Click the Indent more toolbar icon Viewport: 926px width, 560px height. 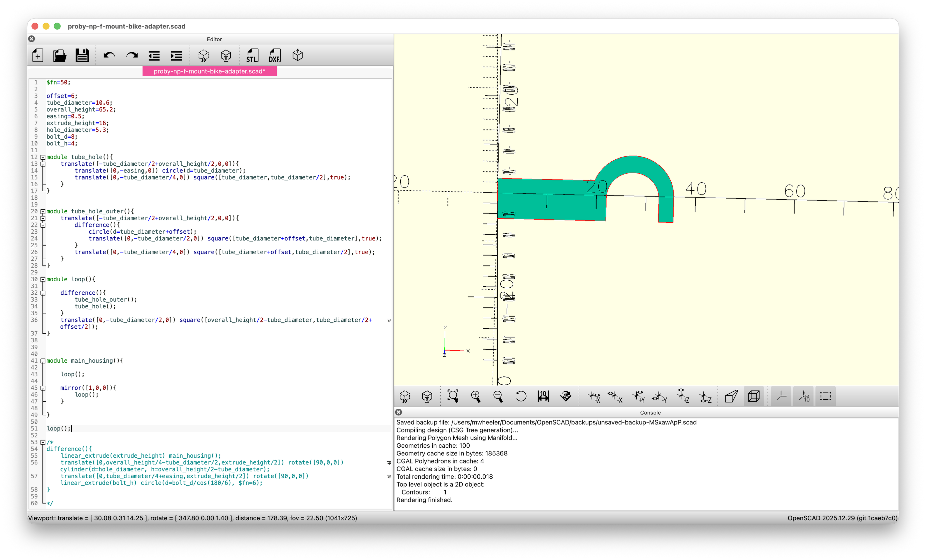click(x=176, y=56)
